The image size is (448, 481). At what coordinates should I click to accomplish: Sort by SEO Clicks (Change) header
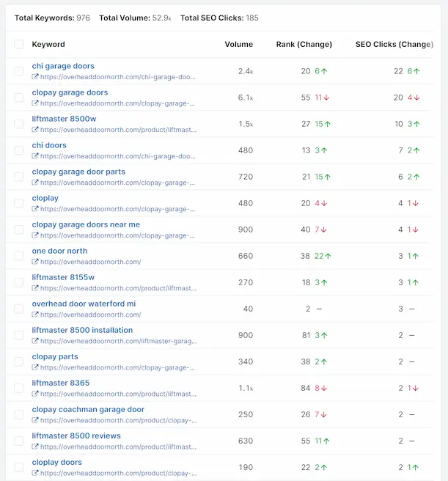(x=394, y=45)
